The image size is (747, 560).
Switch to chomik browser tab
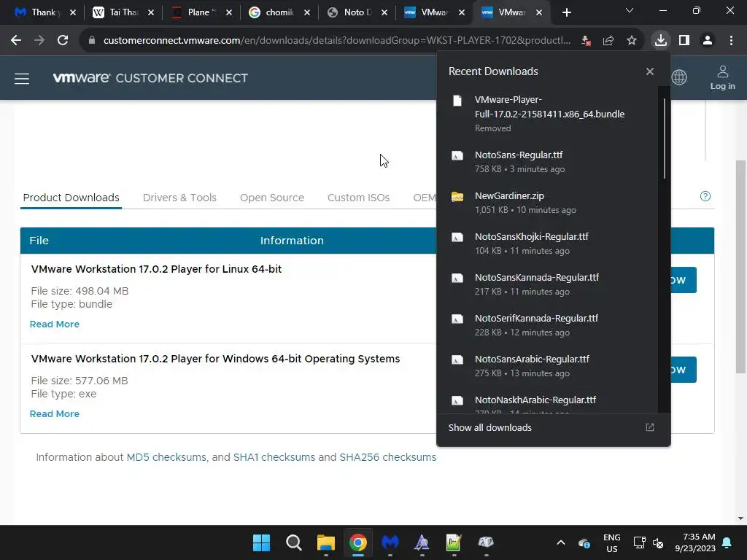(x=279, y=12)
